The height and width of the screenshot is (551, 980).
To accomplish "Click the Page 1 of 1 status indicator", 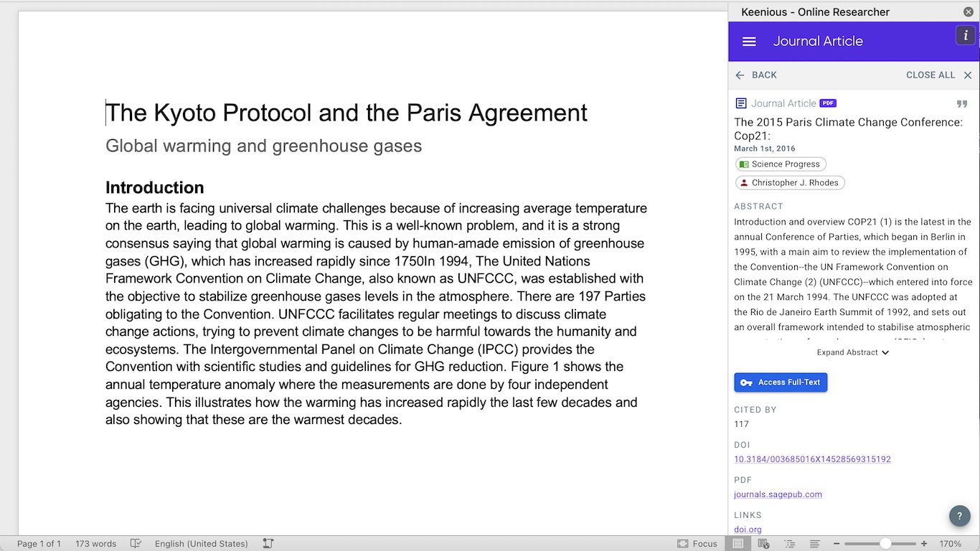I will pos(39,544).
